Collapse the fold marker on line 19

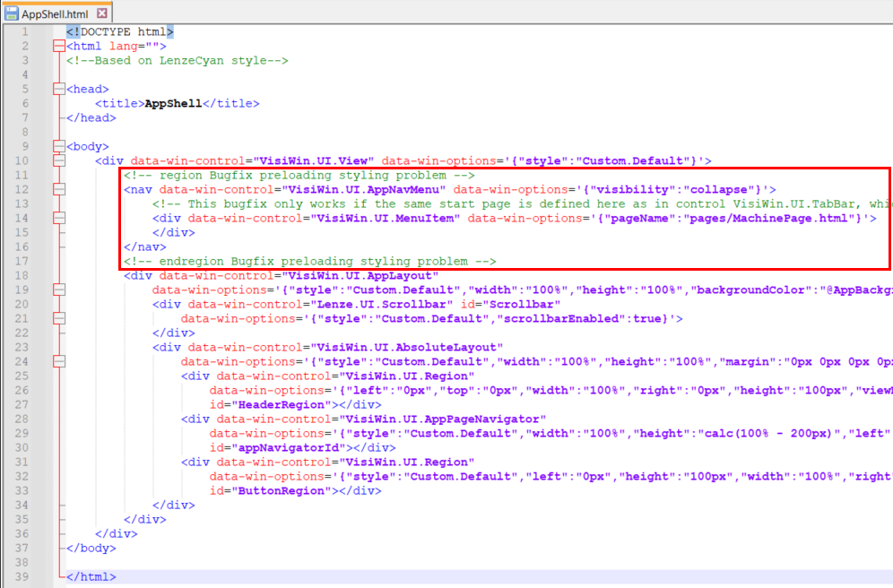[59, 290]
